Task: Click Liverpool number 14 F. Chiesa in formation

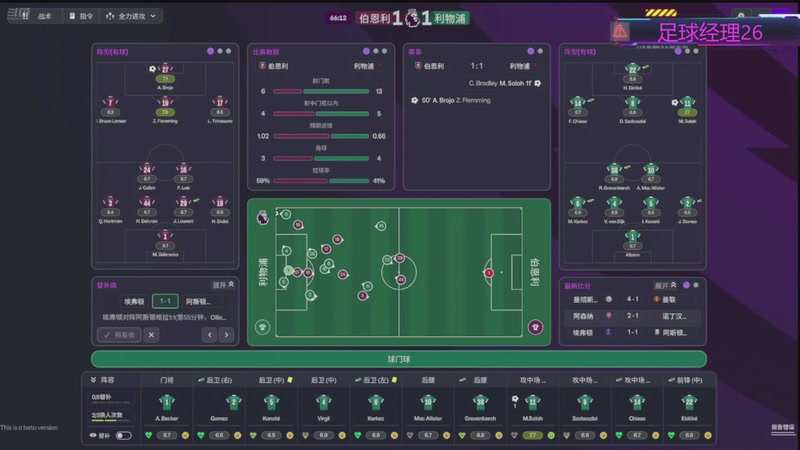Action: (578, 102)
